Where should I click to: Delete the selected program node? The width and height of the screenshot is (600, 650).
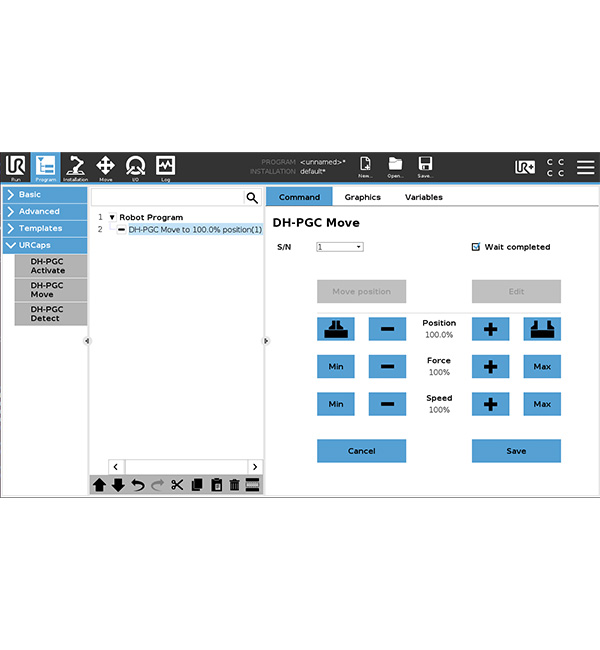pyautogui.click(x=235, y=485)
